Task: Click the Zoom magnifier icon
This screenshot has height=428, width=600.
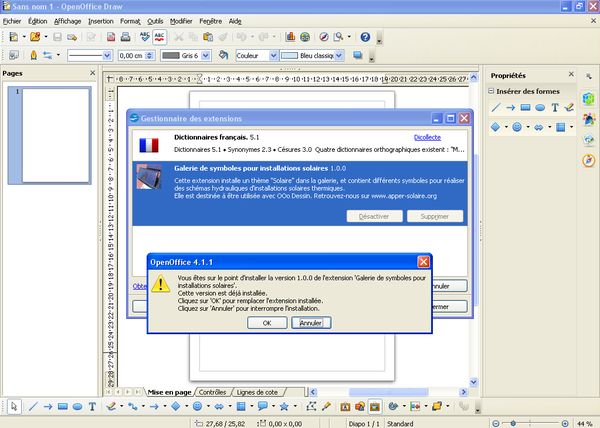Action: 339,37
